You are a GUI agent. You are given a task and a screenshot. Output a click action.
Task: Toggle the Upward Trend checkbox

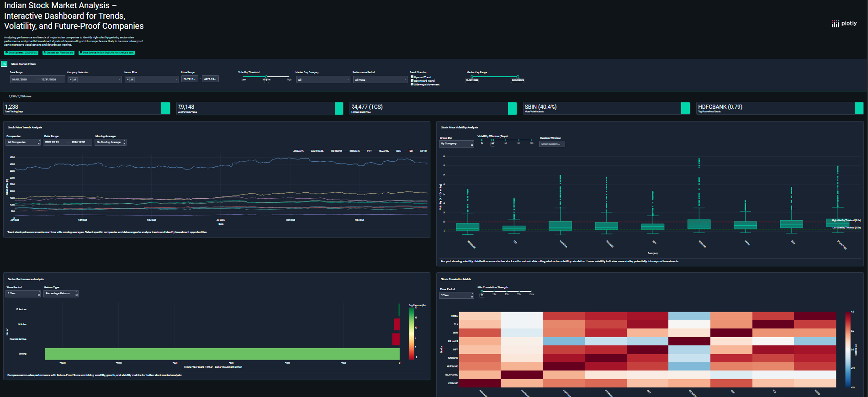(412, 77)
